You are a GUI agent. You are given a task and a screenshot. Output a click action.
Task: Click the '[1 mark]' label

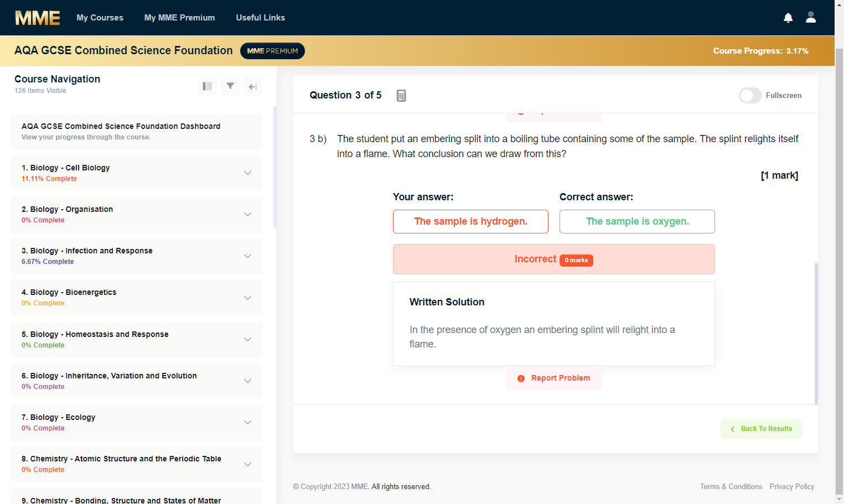point(779,175)
